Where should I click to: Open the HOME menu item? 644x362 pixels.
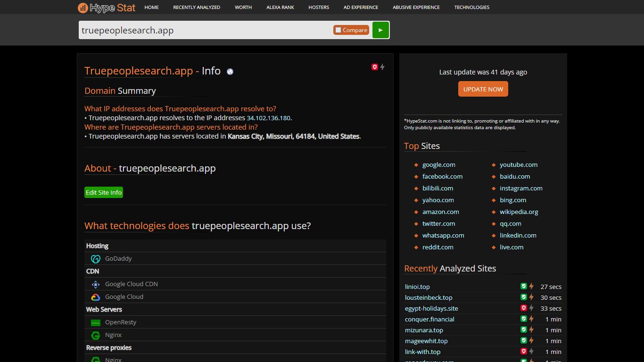point(151,8)
